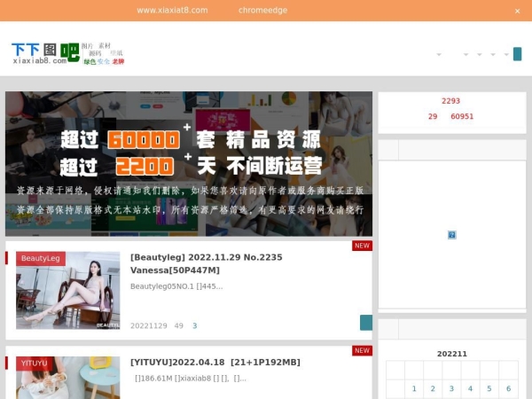Click comment count 3 on Beautyleg post
The width and height of the screenshot is (532, 399).
click(x=195, y=325)
